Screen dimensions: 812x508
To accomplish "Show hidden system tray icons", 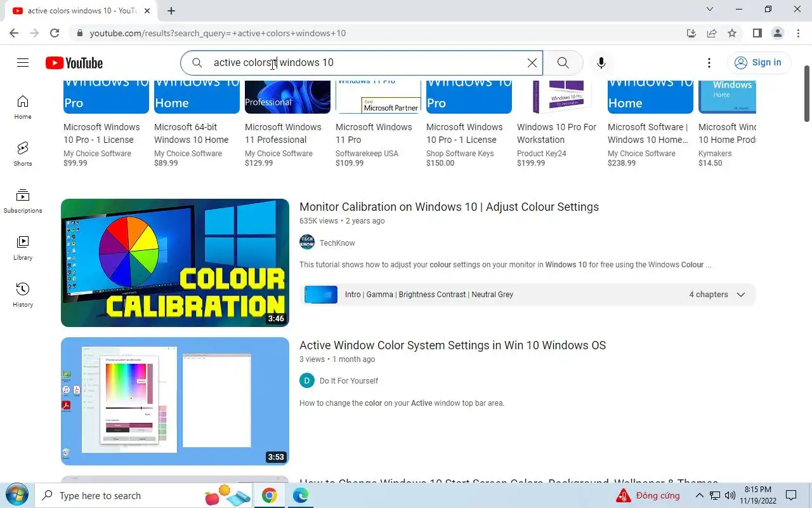I will 700,495.
